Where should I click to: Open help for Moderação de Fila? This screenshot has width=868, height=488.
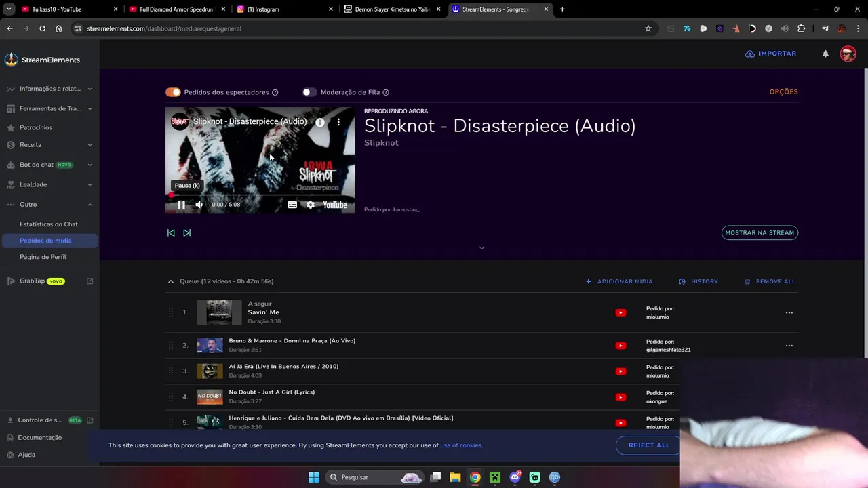click(x=386, y=92)
